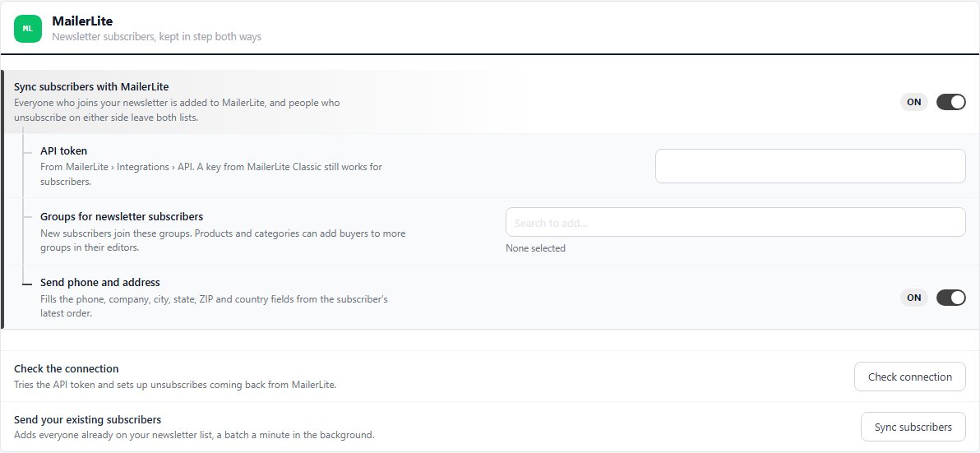Click the Sync subscribers button
Screen dimensions: 980x453
913,428
